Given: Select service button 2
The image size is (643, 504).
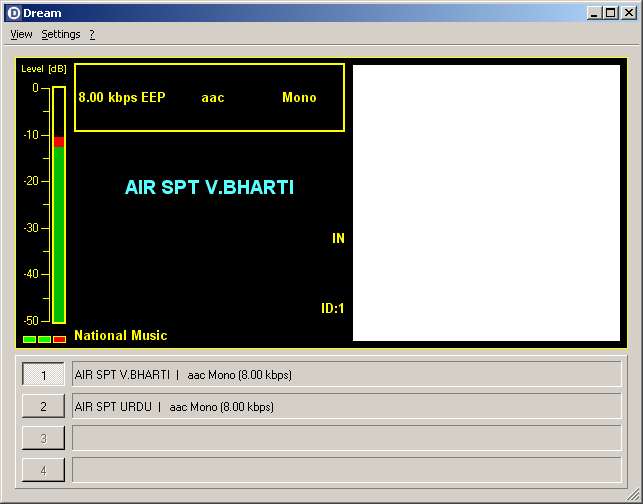Looking at the screenshot, I should pos(43,406).
